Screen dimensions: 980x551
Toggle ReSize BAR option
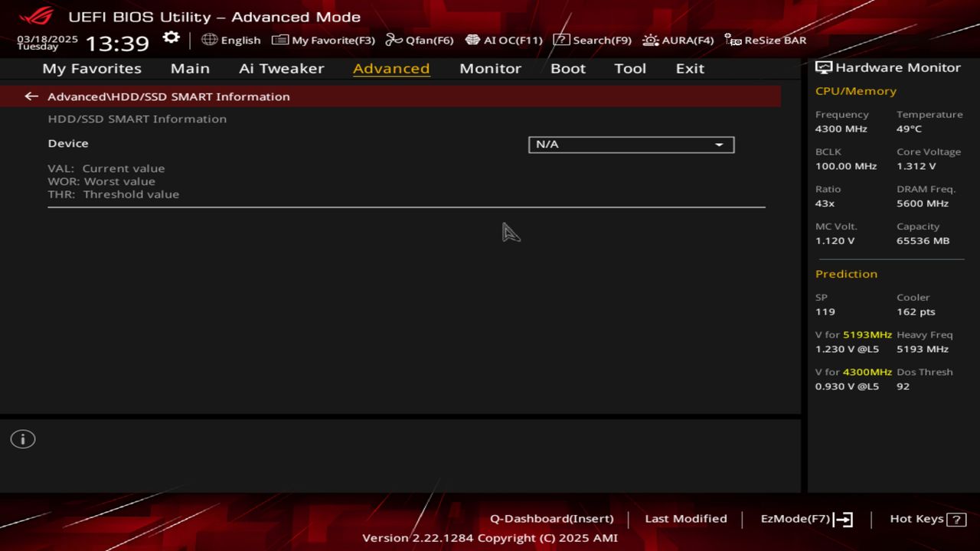point(766,40)
